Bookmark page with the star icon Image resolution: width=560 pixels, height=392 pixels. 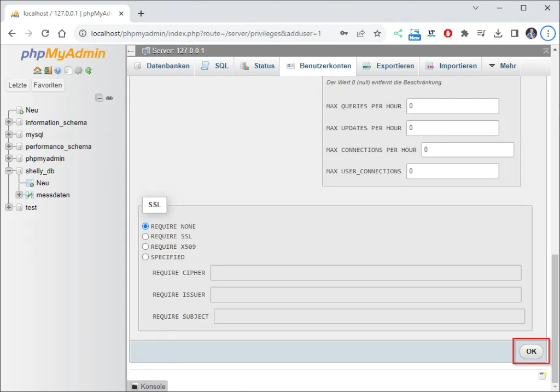pos(377,33)
